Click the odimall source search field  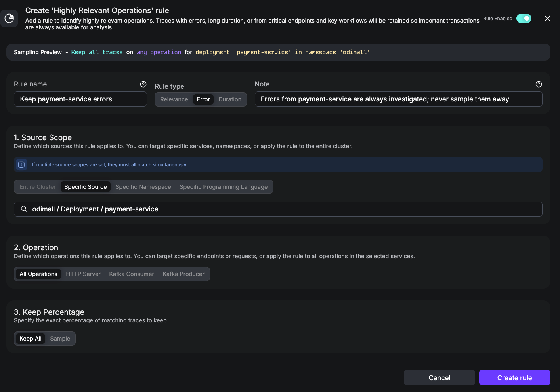[278, 209]
